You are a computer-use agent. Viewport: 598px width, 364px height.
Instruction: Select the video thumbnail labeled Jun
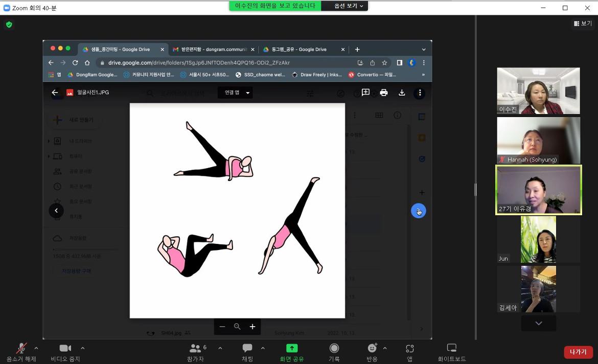538,239
